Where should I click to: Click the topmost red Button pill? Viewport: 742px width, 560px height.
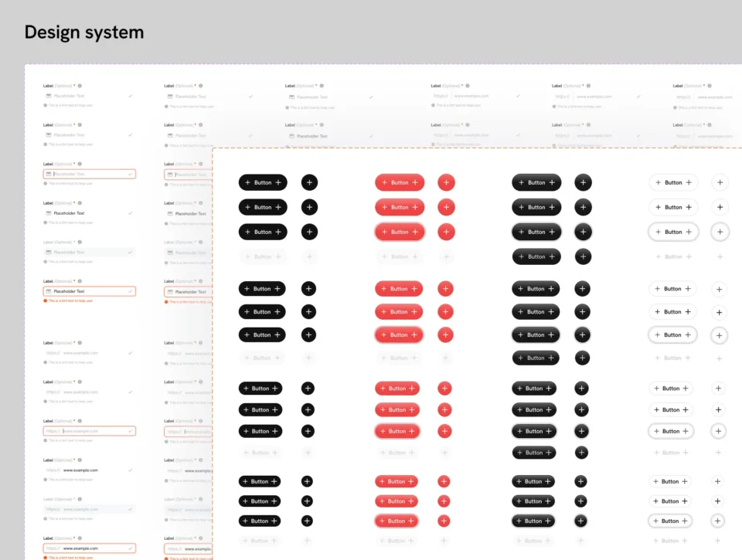pos(400,182)
